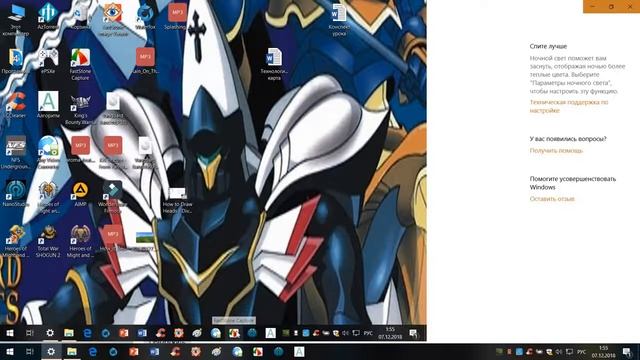Click the У вас появились вопросы? heading
The width and height of the screenshot is (640, 360).
pyautogui.click(x=568, y=139)
